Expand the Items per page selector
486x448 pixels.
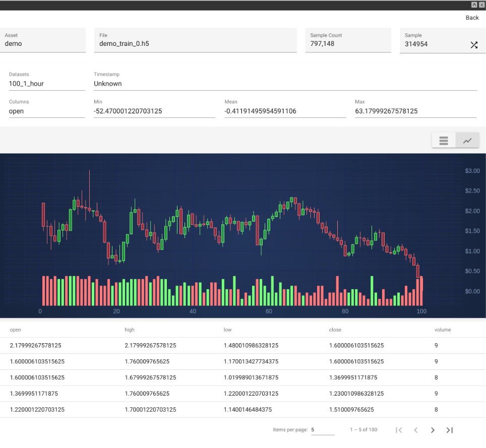point(322,430)
